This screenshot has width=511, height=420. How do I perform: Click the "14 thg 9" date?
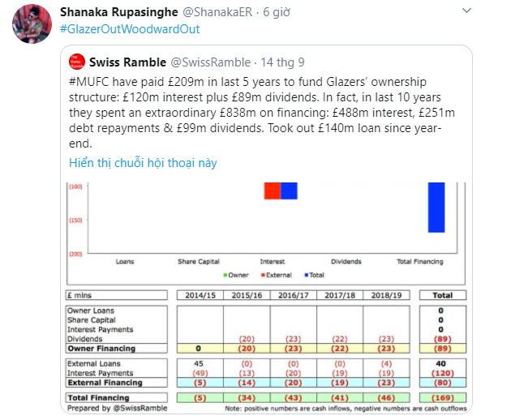(282, 62)
